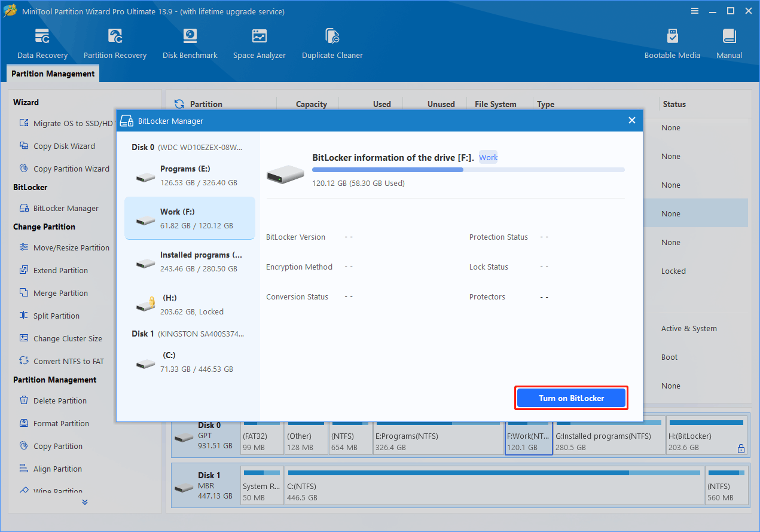The width and height of the screenshot is (760, 532).
Task: Launch Partition Recovery
Action: (115, 44)
